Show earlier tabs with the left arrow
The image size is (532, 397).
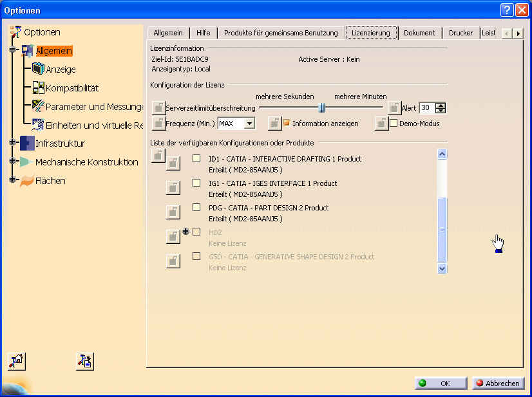coord(506,33)
